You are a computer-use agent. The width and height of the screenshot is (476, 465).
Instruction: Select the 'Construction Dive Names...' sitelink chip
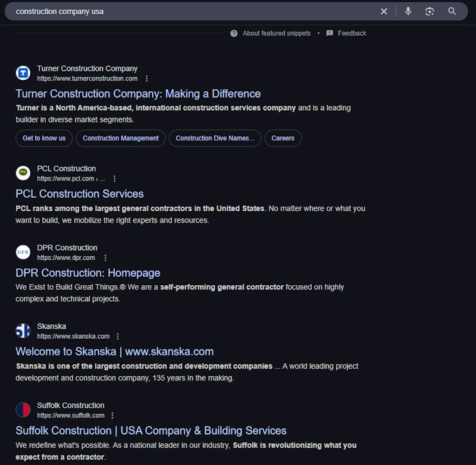point(215,138)
